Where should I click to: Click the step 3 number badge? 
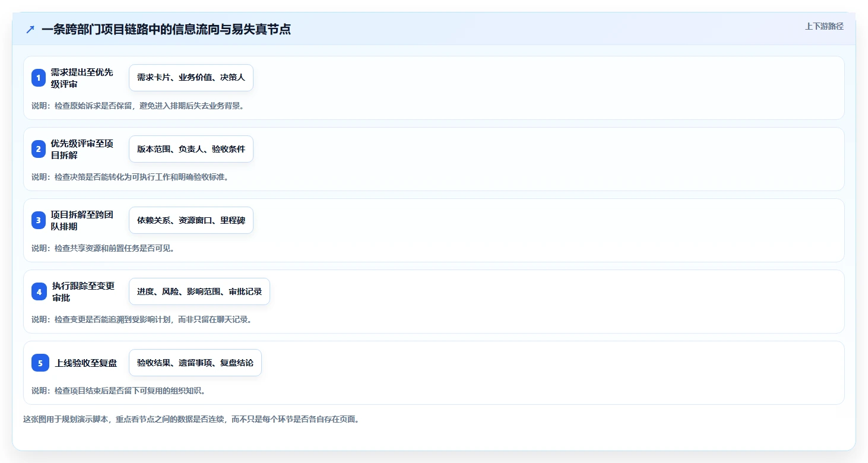pos(39,220)
